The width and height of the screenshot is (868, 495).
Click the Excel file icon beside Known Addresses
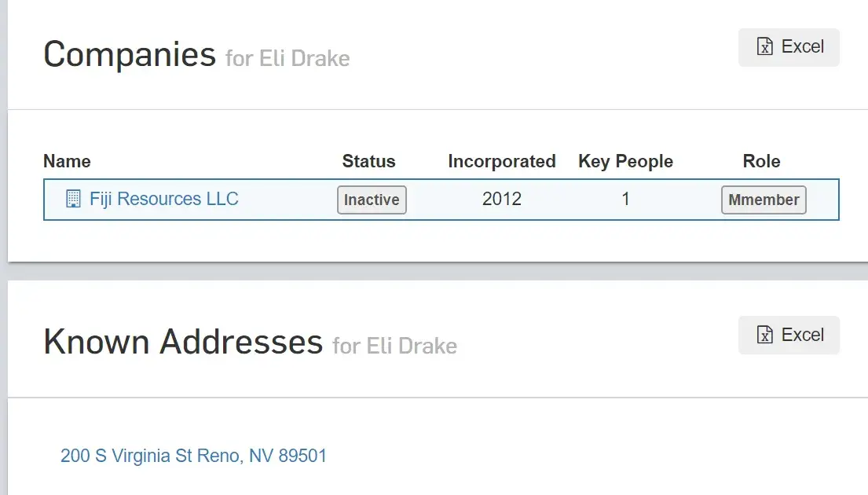(764, 335)
